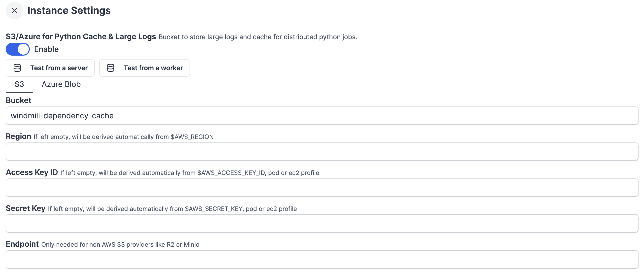Click the Instance Settings heading
Viewport: 644px width, 274px height.
[x=69, y=10]
